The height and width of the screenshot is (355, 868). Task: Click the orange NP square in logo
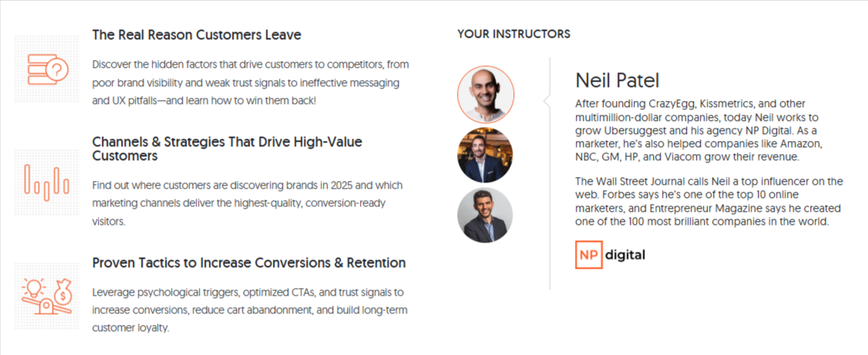[588, 255]
